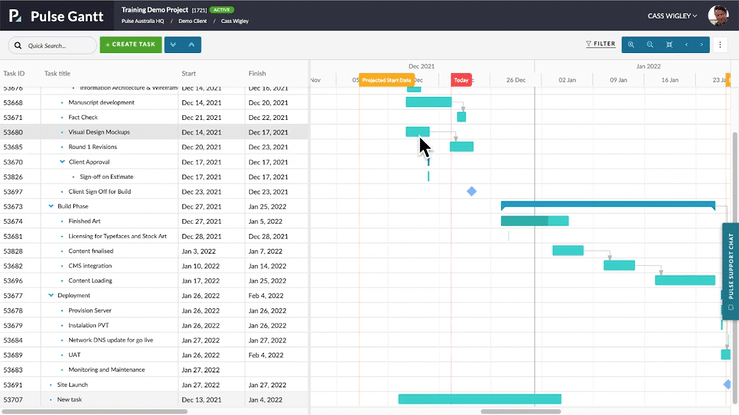Click the zoom in magnifier icon

[631, 45]
